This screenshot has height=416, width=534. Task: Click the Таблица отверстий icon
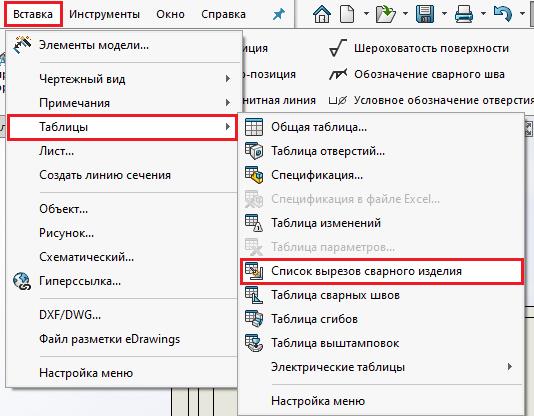254,151
